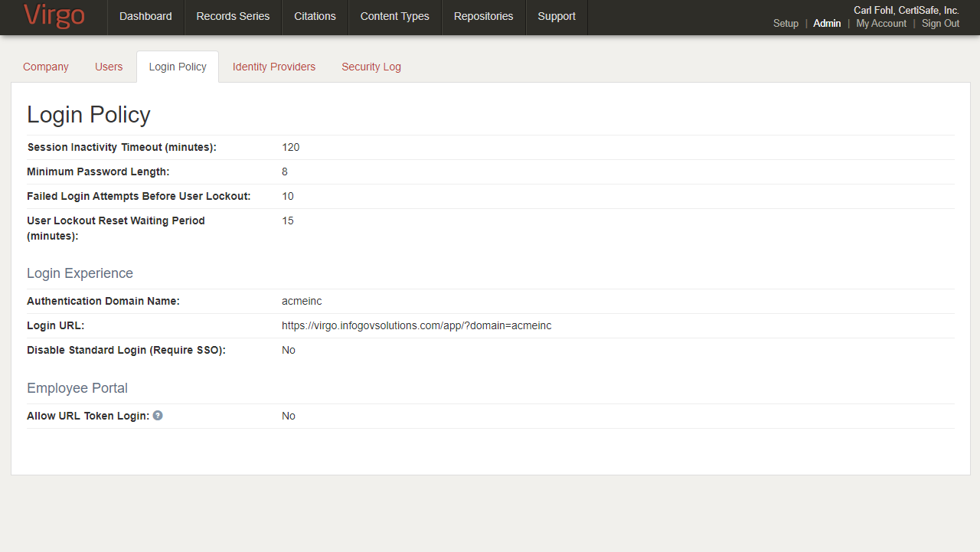Switch to the Users tab
This screenshot has width=980, height=552.
[x=109, y=67]
